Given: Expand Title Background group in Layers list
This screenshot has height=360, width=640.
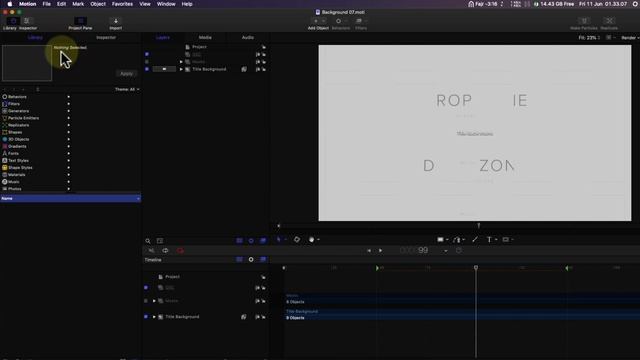Looking at the screenshot, I should (181, 69).
